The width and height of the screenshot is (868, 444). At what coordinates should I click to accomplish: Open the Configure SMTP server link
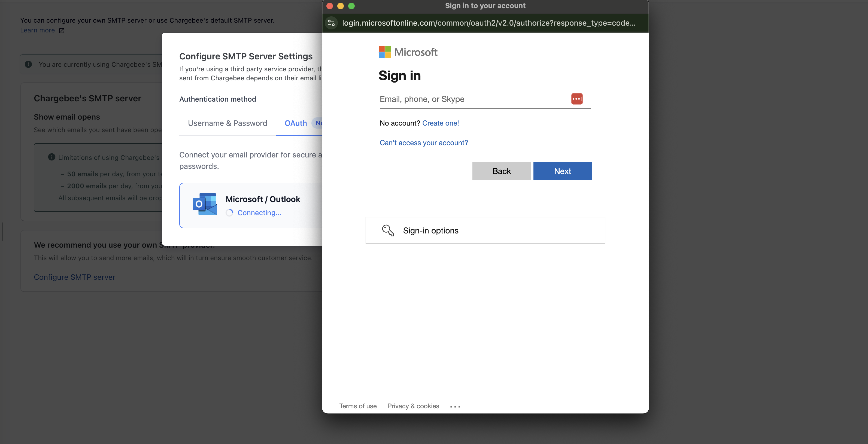tap(74, 277)
